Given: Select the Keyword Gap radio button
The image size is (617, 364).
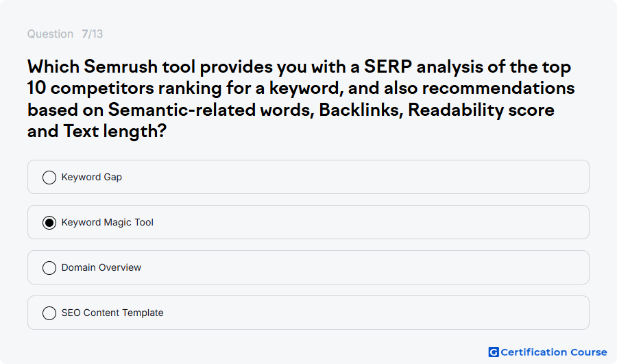Looking at the screenshot, I should [49, 178].
